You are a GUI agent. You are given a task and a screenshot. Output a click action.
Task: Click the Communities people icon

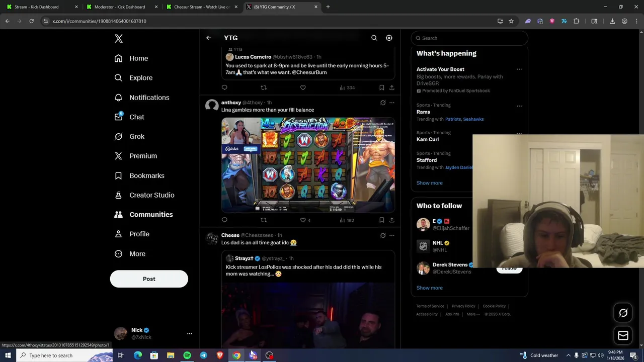pyautogui.click(x=118, y=215)
